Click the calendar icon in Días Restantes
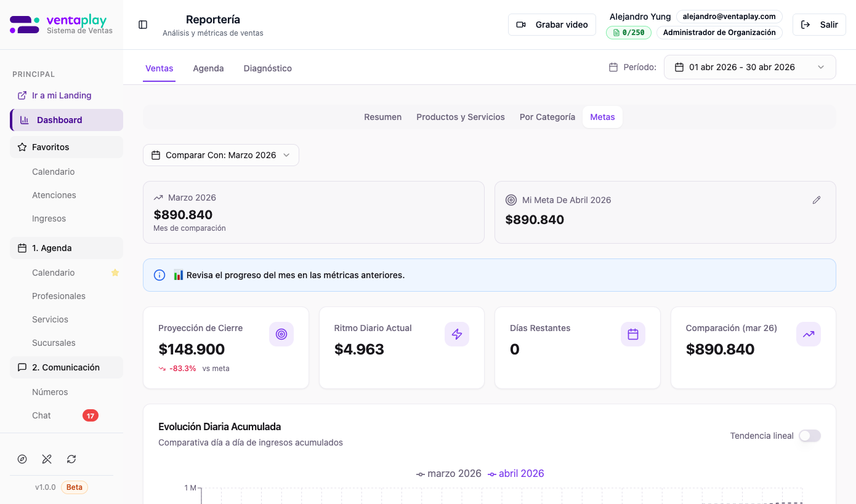The image size is (856, 504). (x=633, y=334)
